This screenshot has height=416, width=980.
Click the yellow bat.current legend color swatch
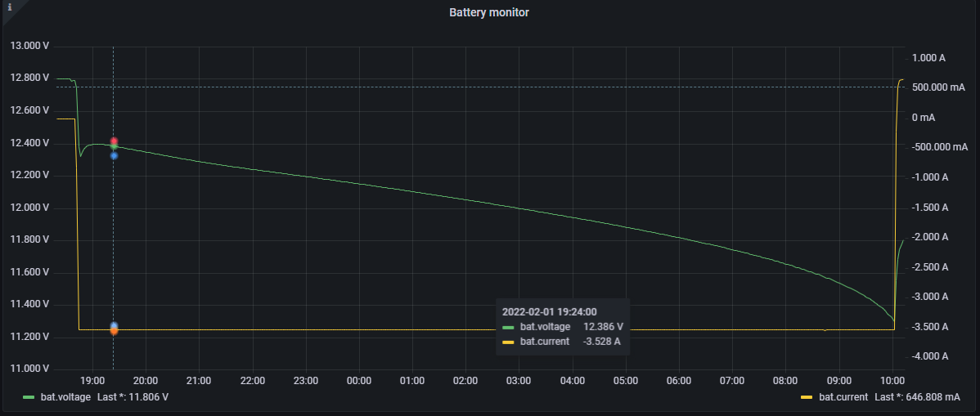click(x=807, y=397)
